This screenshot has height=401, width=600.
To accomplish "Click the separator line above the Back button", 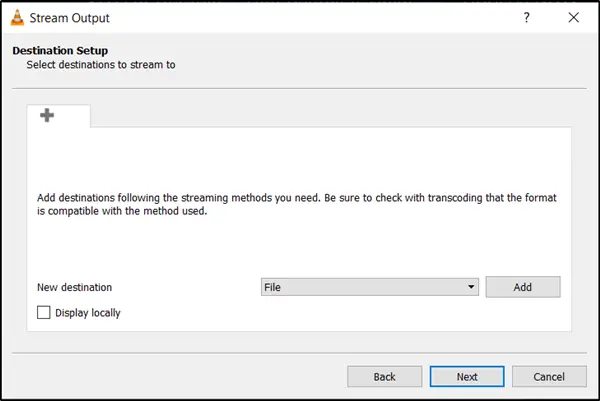I will [x=300, y=352].
